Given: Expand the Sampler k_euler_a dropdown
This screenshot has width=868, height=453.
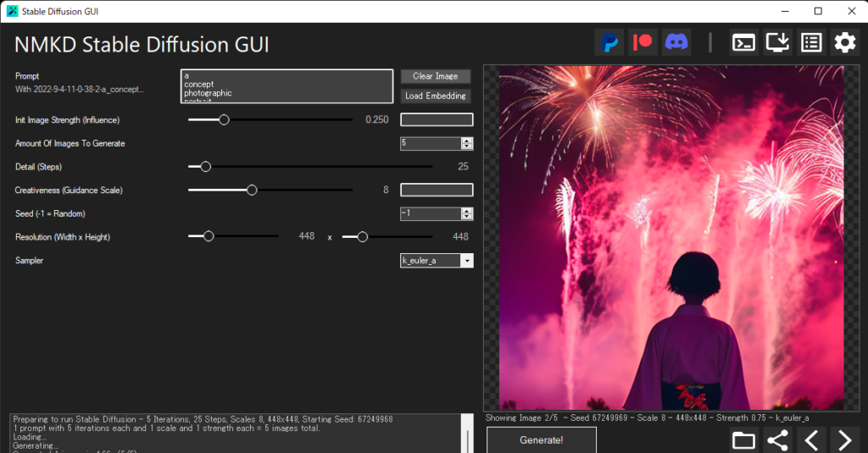Looking at the screenshot, I should tap(466, 261).
